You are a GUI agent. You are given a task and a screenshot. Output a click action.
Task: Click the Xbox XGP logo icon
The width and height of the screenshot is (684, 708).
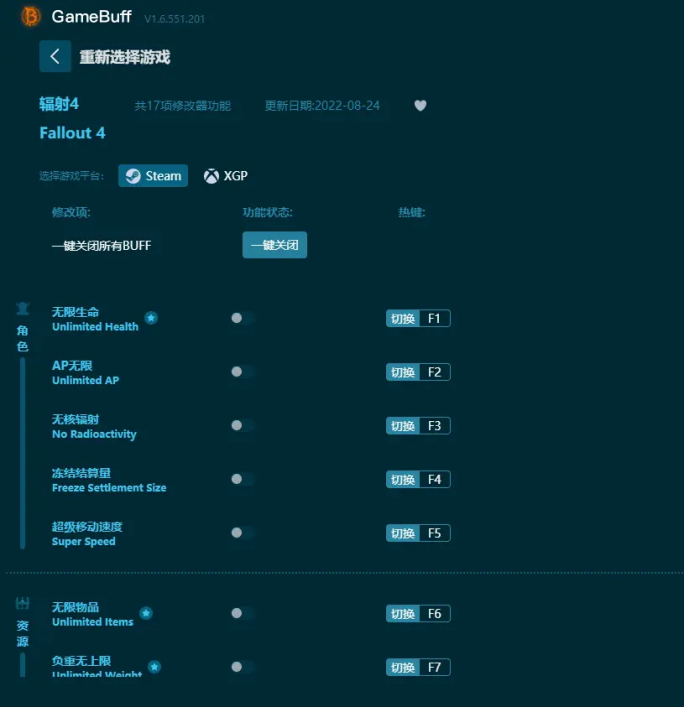click(211, 176)
